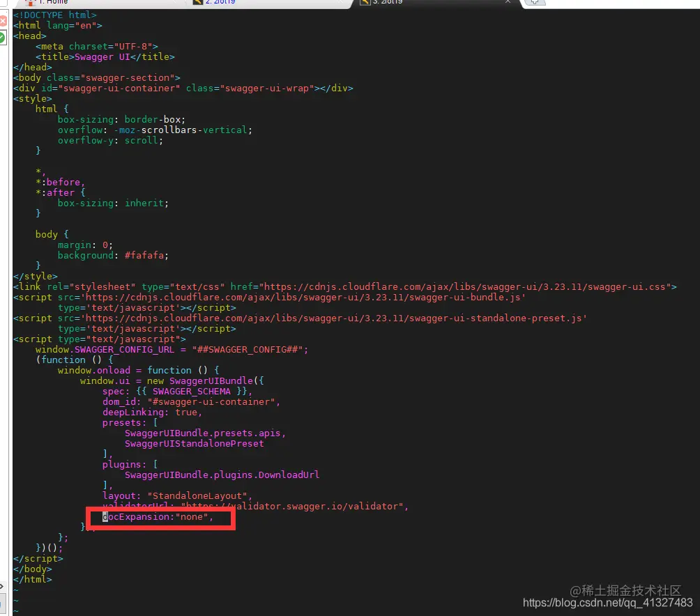The width and height of the screenshot is (700, 616).
Task: Click the swagger-ui-standalone-preset.js script line
Action: [x=300, y=318]
